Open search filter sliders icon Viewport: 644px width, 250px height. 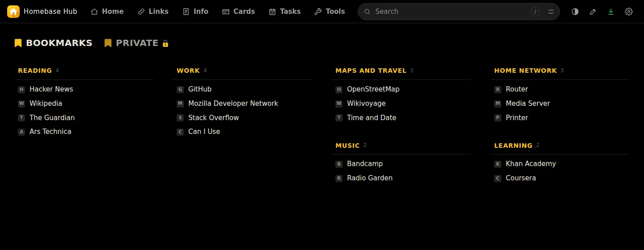pos(551,12)
